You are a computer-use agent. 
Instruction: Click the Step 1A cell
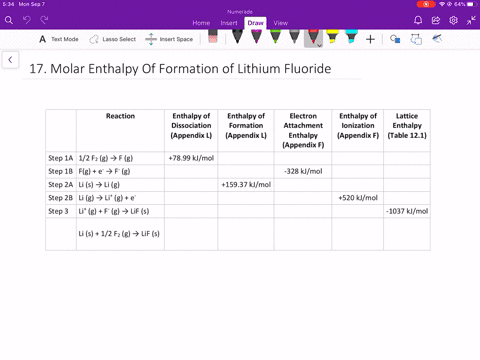[x=61, y=158]
